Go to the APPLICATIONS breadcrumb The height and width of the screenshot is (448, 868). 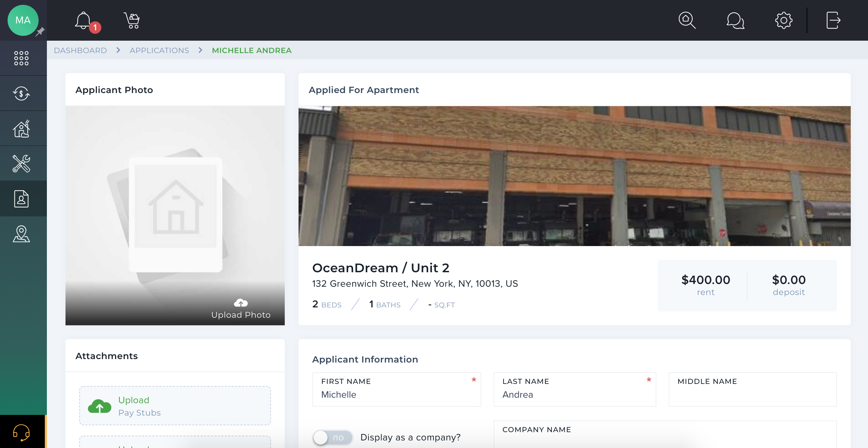tap(159, 50)
